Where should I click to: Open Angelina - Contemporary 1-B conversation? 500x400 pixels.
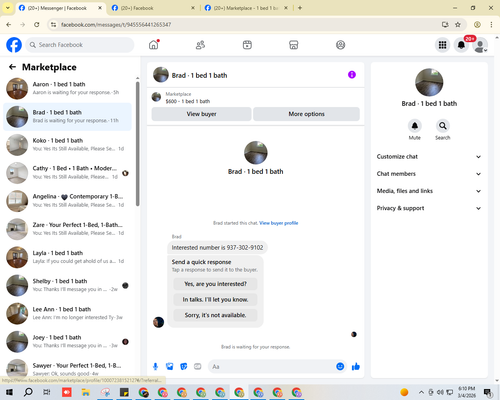point(67,201)
